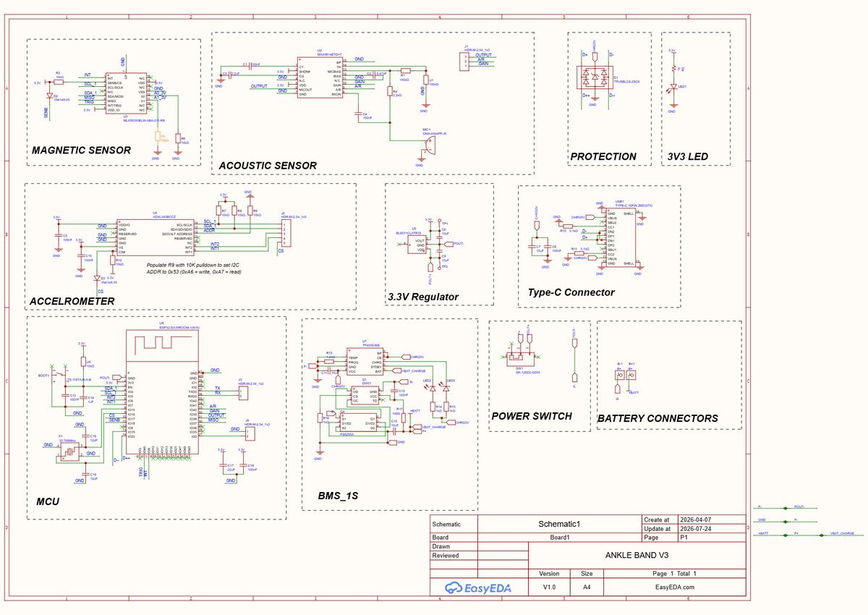Select capacitor C4 100nF in acoustic block
The image size is (868, 615).
tap(357, 113)
